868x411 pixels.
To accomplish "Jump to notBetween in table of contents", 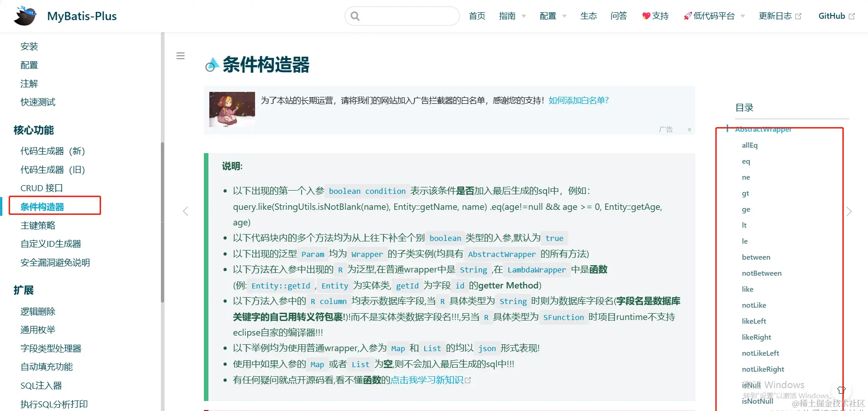I will [x=761, y=273].
